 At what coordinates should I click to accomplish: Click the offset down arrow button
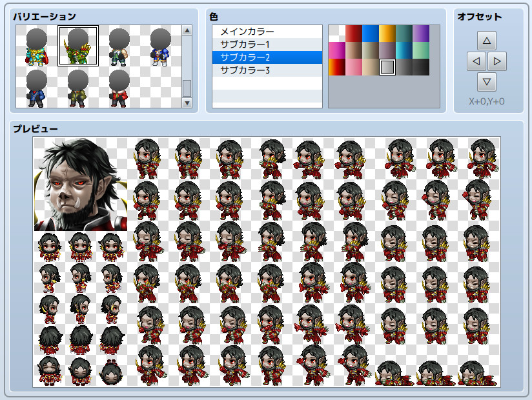tap(487, 83)
